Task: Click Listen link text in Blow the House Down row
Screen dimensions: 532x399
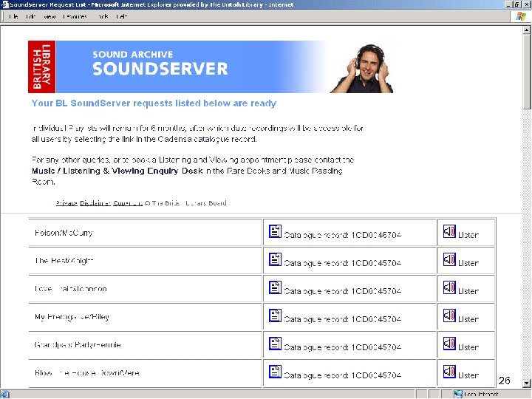Action: pyautogui.click(x=468, y=375)
